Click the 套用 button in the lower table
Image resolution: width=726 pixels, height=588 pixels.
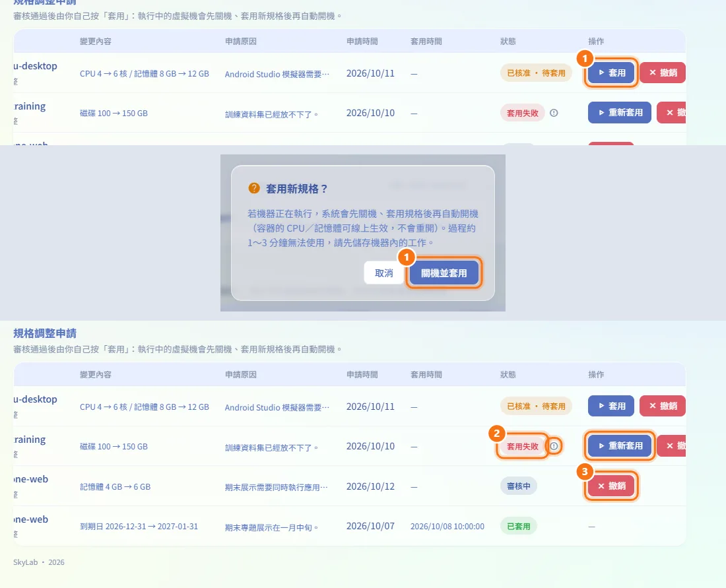click(x=611, y=406)
